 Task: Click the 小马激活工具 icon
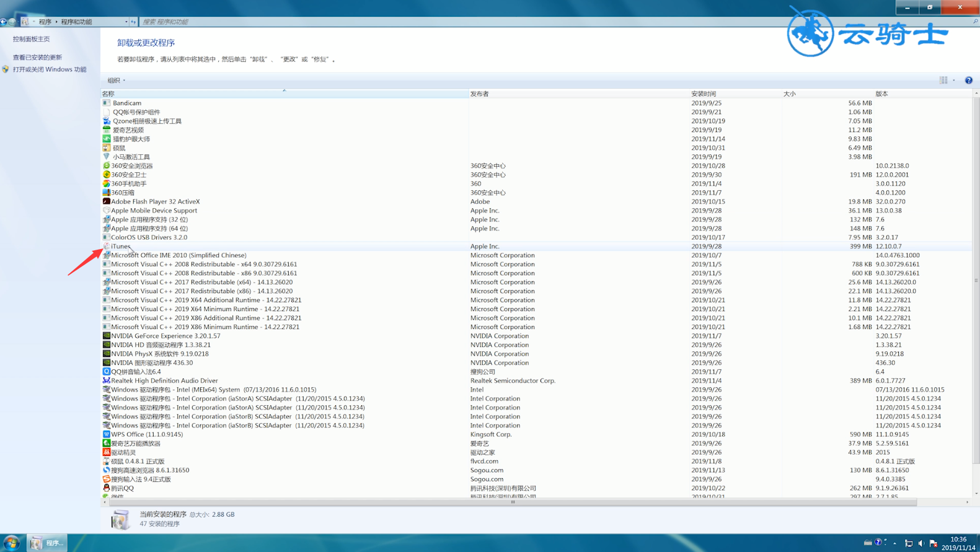pyautogui.click(x=107, y=157)
